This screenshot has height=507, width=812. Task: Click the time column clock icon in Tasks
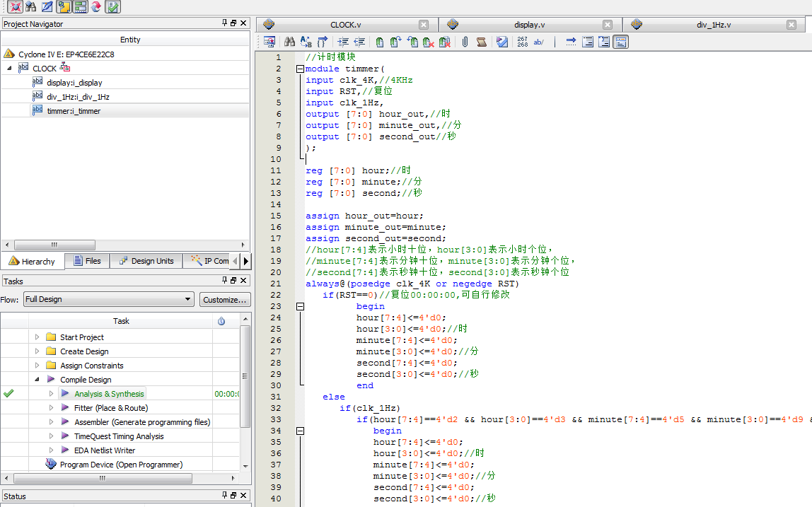click(221, 321)
